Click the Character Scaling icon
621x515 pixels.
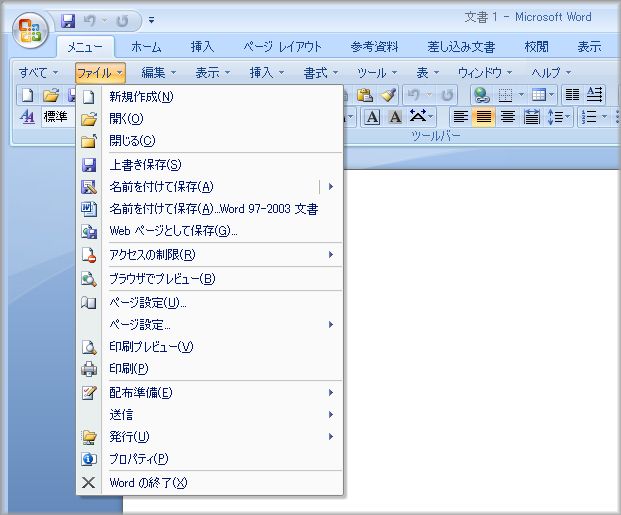coord(418,116)
